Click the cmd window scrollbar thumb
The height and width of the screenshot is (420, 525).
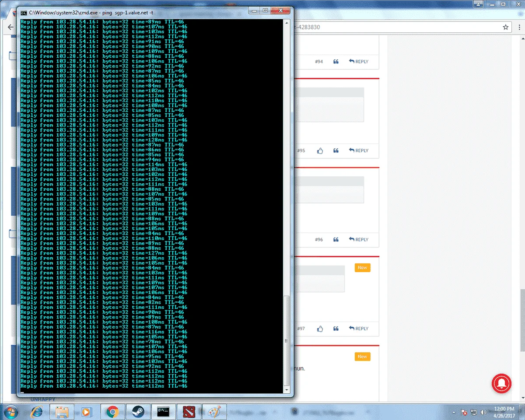pyautogui.click(x=287, y=340)
